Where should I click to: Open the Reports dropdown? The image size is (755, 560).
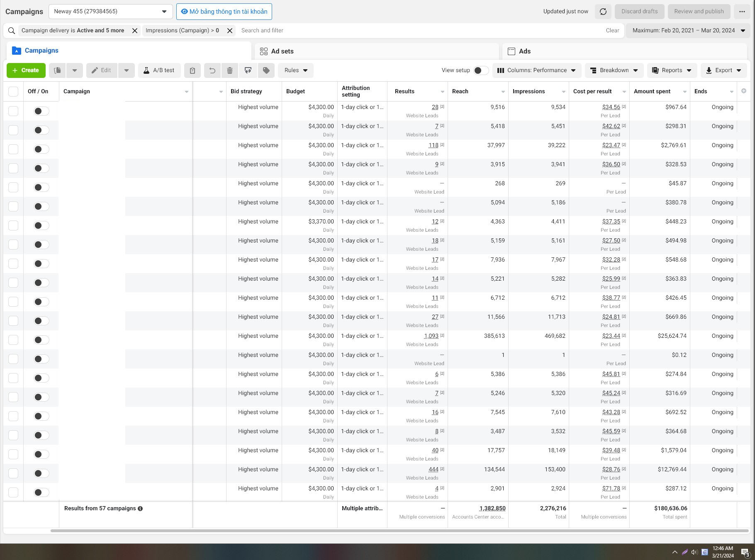pyautogui.click(x=672, y=70)
